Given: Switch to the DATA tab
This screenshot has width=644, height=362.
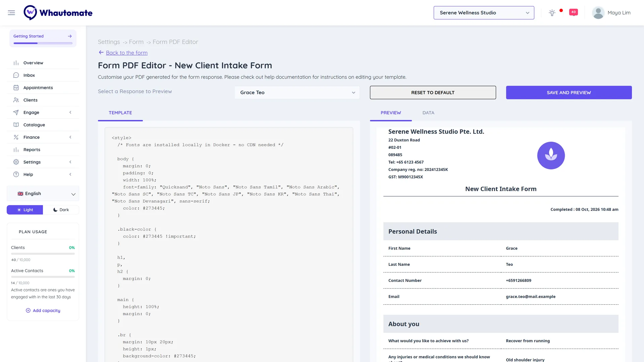Looking at the screenshot, I should [428, 113].
